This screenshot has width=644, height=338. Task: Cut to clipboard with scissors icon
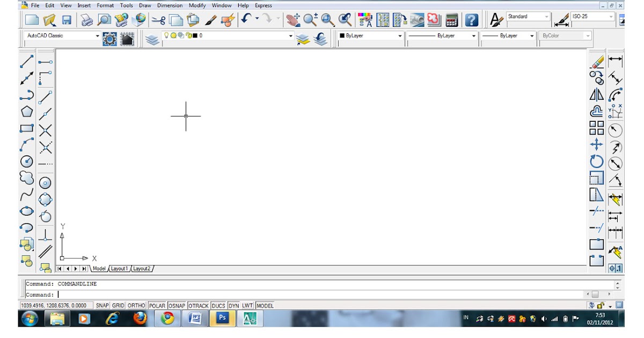[158, 20]
